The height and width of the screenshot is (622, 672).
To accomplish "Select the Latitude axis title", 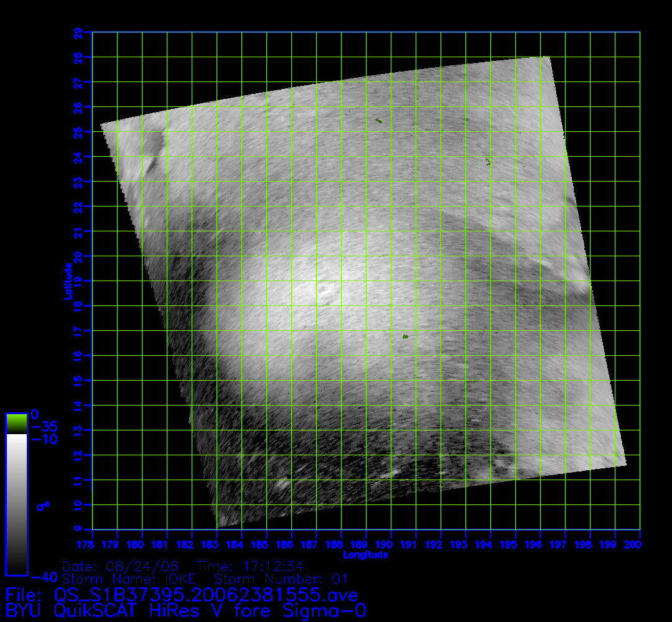I will [x=66, y=281].
